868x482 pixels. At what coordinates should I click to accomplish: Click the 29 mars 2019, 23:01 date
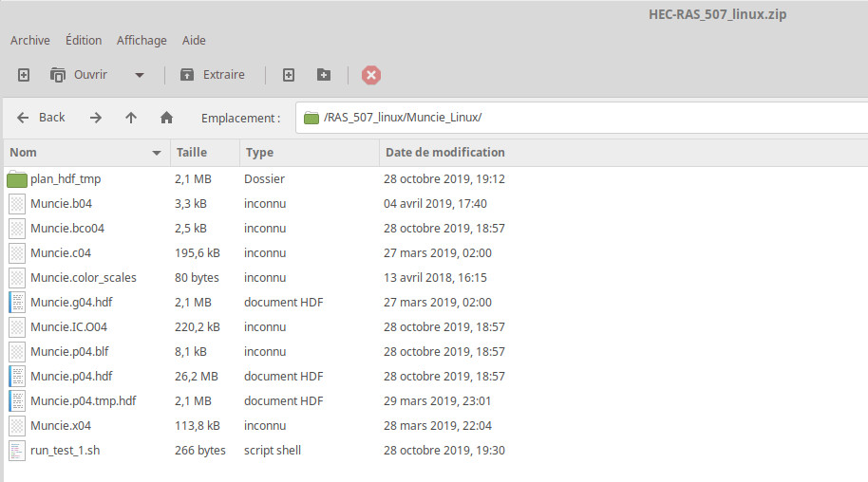(x=437, y=401)
